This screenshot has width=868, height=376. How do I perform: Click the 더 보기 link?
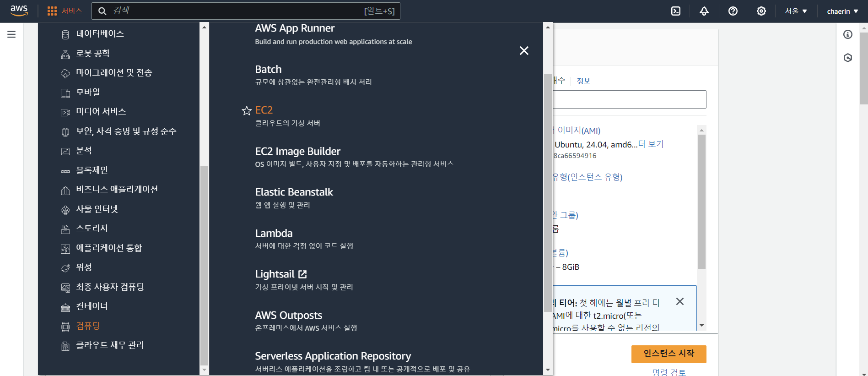click(651, 144)
